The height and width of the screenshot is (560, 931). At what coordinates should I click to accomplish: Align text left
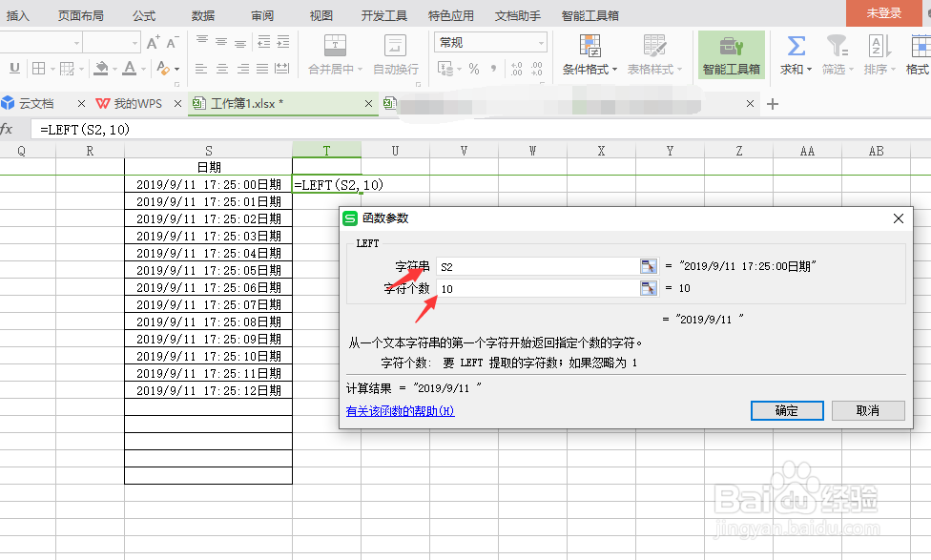pos(201,69)
